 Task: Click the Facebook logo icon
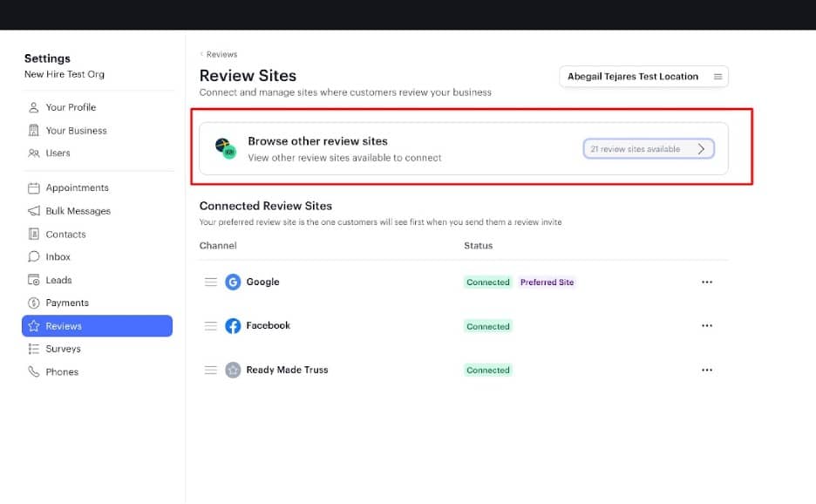pyautogui.click(x=233, y=326)
